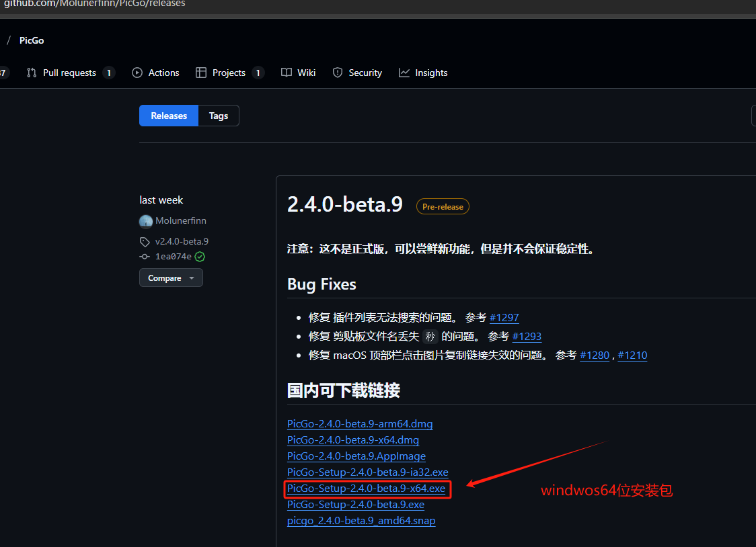The image size is (756, 547).
Task: Open the Insights tab
Action: pyautogui.click(x=423, y=73)
